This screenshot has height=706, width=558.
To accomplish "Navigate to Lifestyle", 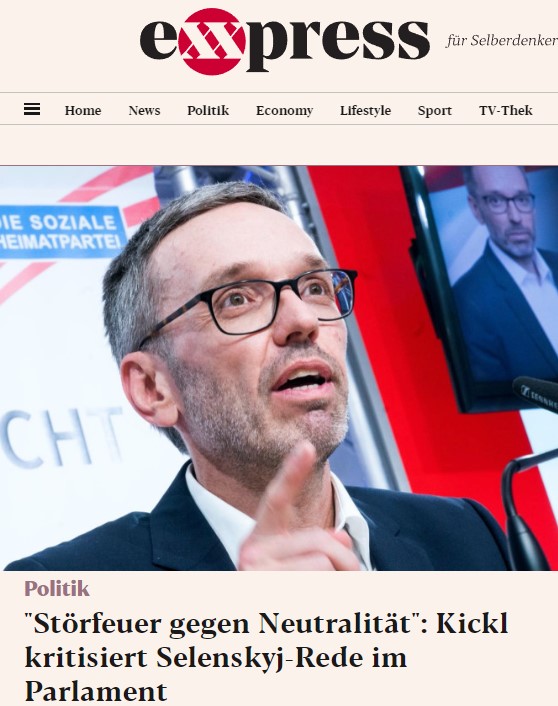I will 365,111.
